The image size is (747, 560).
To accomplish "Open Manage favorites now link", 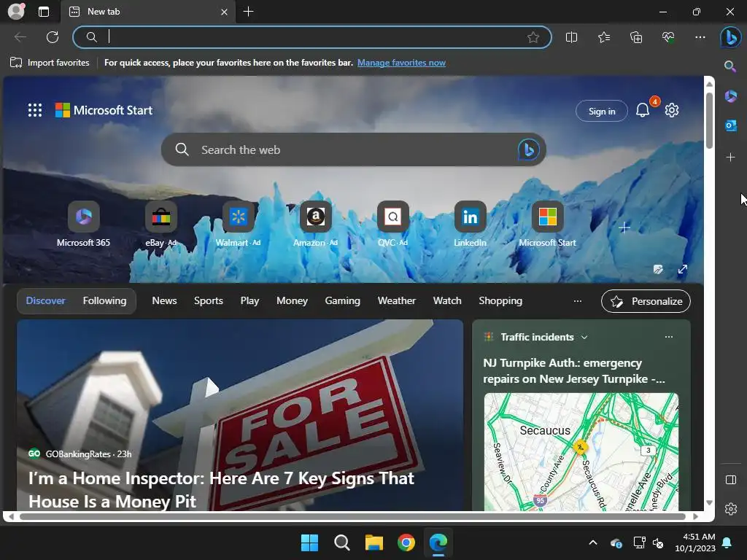I will click(401, 63).
